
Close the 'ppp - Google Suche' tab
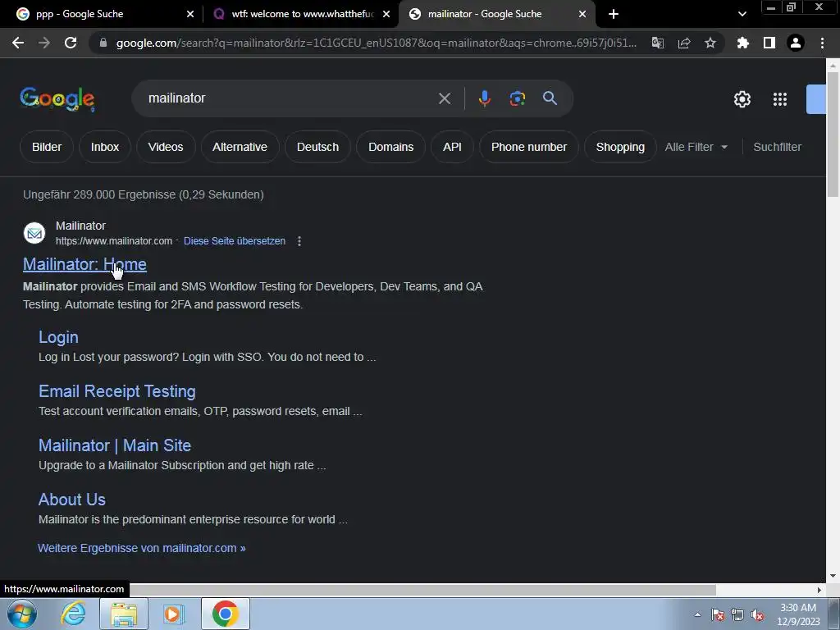click(190, 14)
